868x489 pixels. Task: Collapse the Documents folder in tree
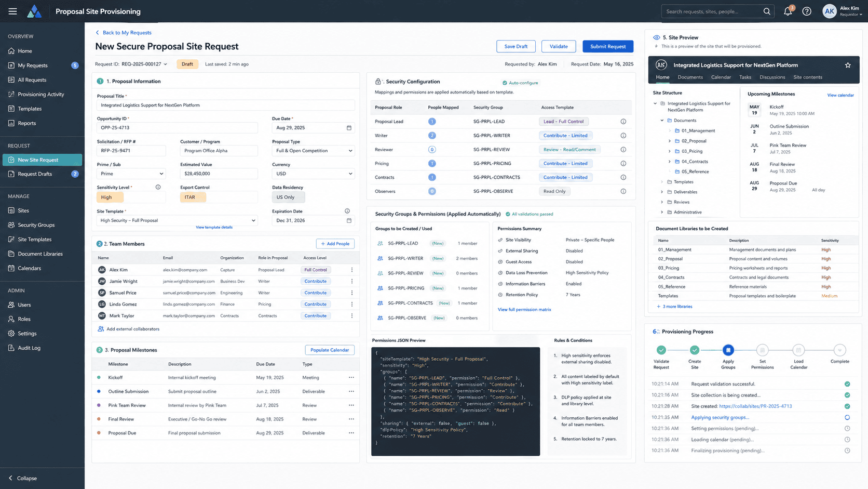click(662, 121)
